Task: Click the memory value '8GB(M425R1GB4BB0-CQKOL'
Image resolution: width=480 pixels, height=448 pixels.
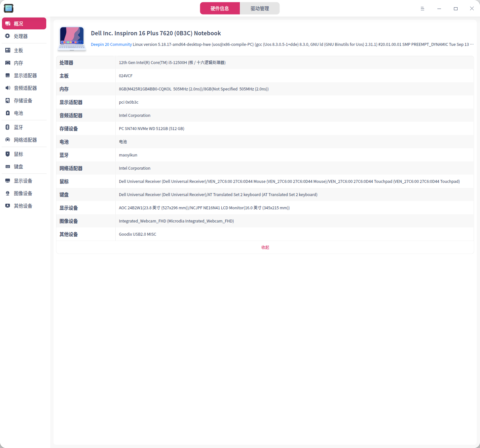Action: click(145, 89)
